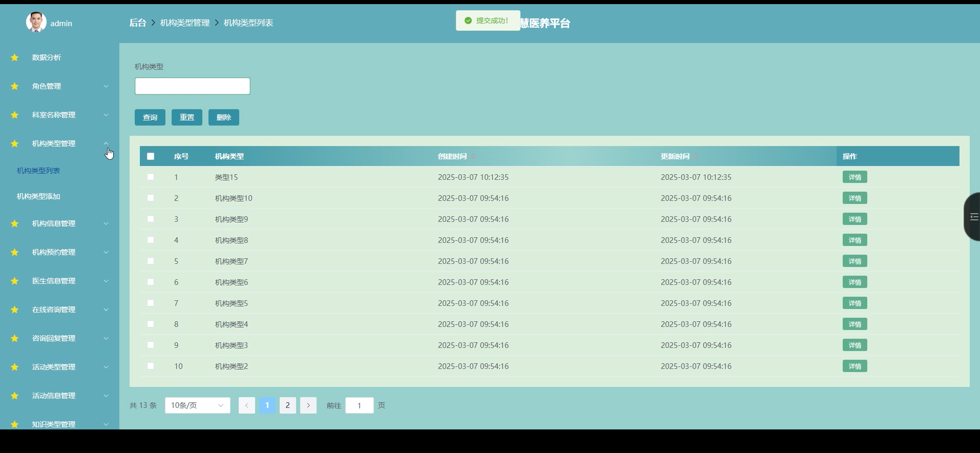Image resolution: width=980 pixels, height=453 pixels.
Task: Click the green success check icon
Action: 468,20
